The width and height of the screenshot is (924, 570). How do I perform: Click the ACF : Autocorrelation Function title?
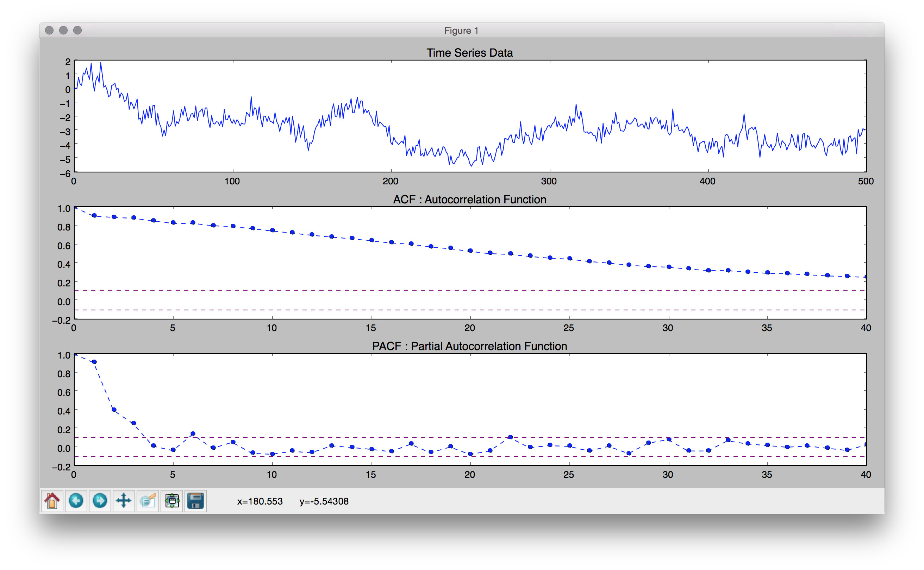pos(470,199)
